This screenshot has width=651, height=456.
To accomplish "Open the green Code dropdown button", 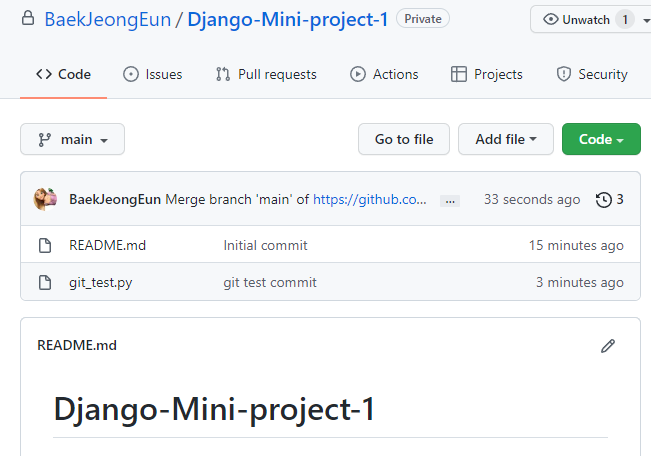I will tap(601, 139).
